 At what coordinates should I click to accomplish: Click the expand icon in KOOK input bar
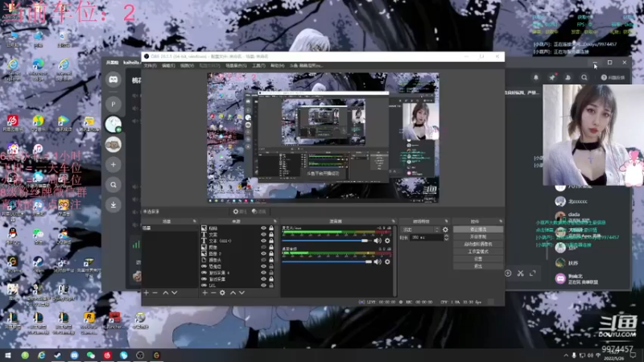pos(533,274)
